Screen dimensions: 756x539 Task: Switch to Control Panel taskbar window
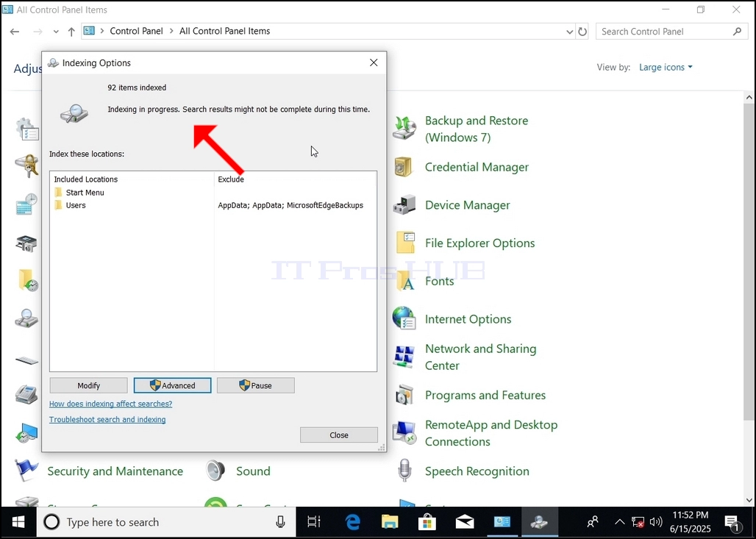pos(502,522)
